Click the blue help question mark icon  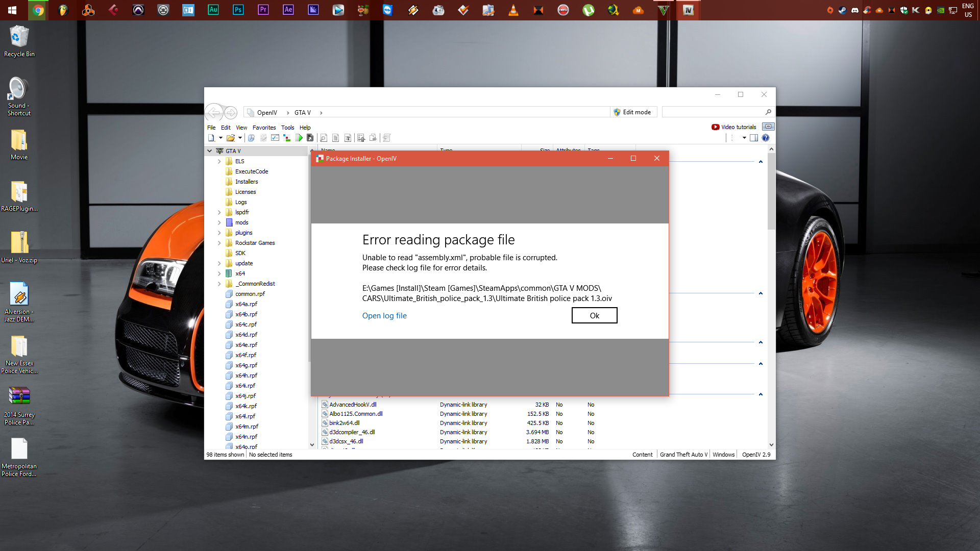click(766, 138)
